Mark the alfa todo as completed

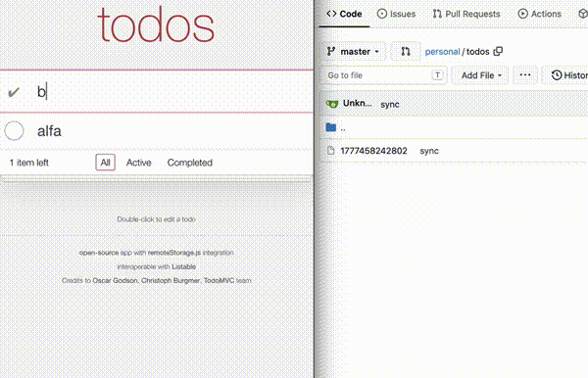pos(15,131)
